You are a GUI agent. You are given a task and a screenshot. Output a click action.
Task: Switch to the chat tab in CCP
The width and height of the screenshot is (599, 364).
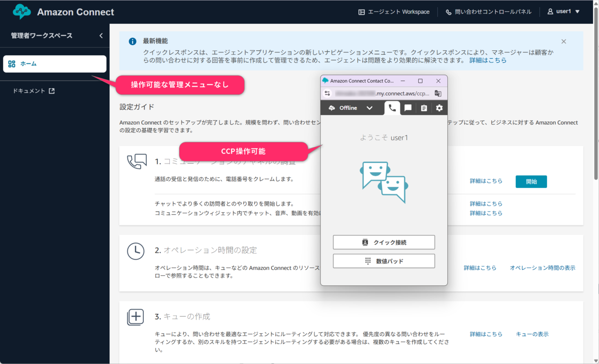click(408, 108)
